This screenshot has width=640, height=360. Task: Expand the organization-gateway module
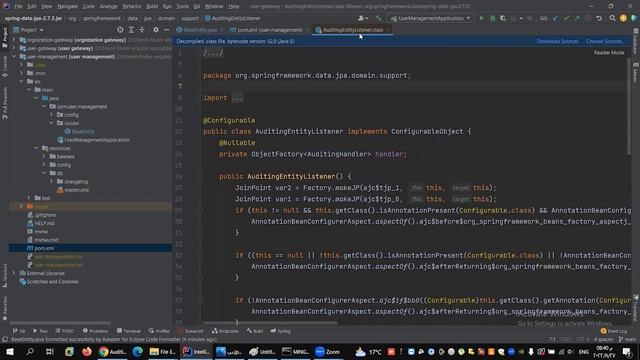(13, 40)
